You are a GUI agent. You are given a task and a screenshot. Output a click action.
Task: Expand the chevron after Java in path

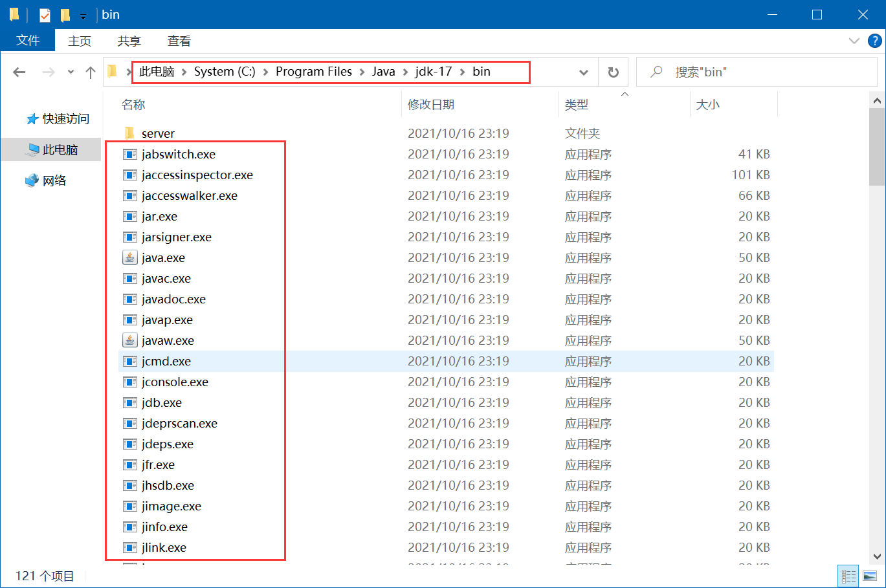(405, 72)
